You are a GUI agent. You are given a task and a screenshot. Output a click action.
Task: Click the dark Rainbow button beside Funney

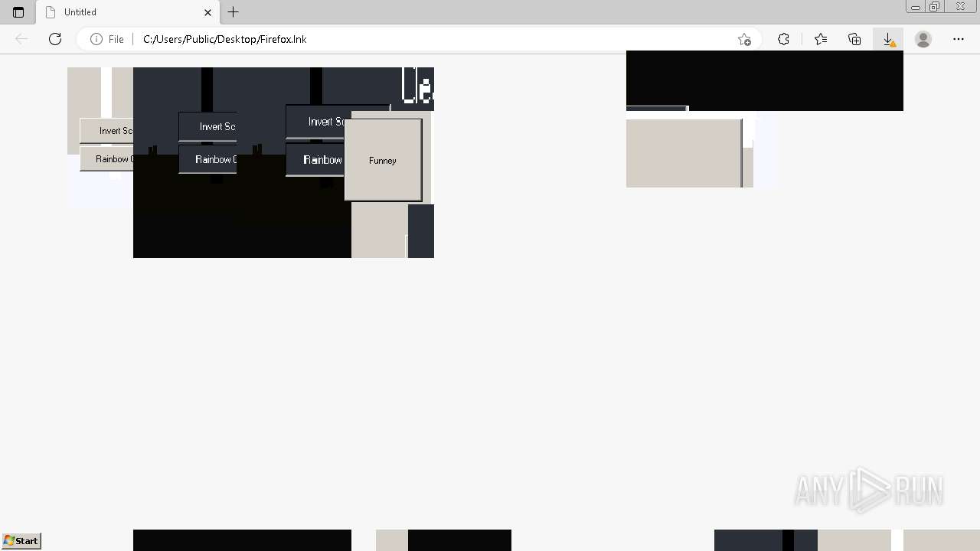(315, 159)
